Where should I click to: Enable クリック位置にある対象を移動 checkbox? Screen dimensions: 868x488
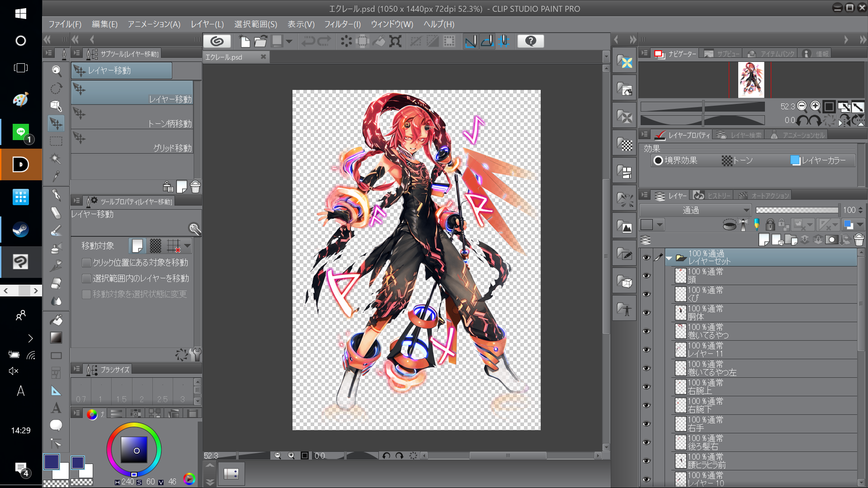(86, 263)
